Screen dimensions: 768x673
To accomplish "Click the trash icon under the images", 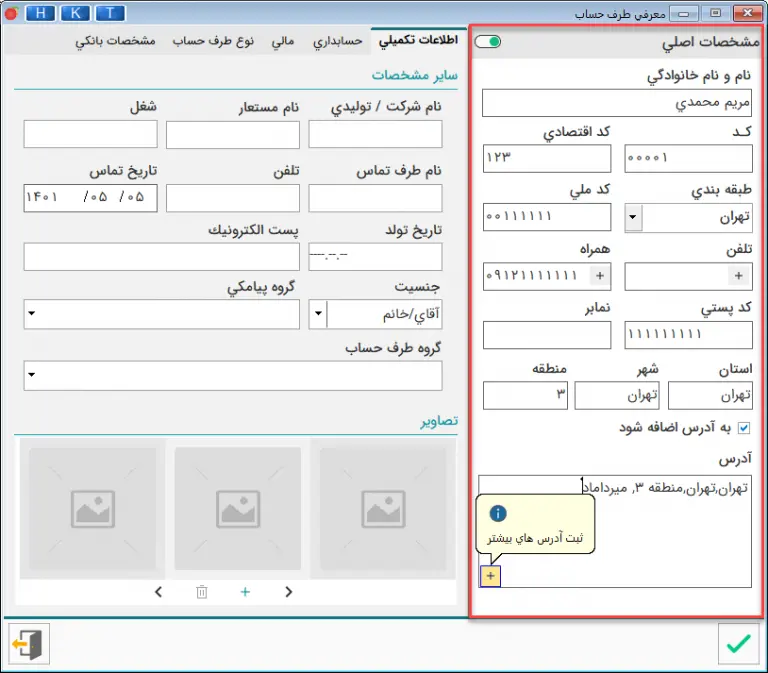I will 202,592.
